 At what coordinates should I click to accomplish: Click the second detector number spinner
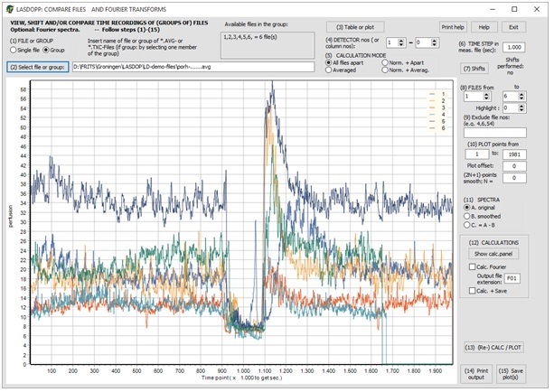tap(427, 42)
